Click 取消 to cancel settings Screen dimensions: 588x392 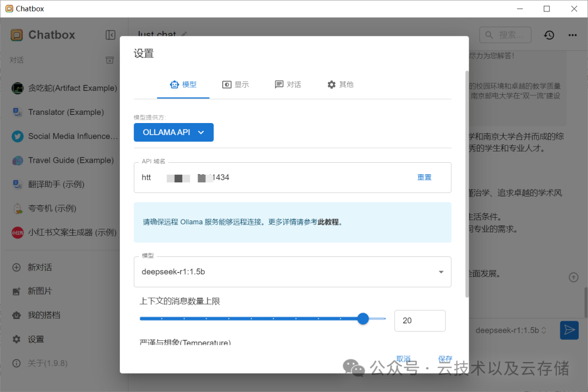pyautogui.click(x=403, y=359)
